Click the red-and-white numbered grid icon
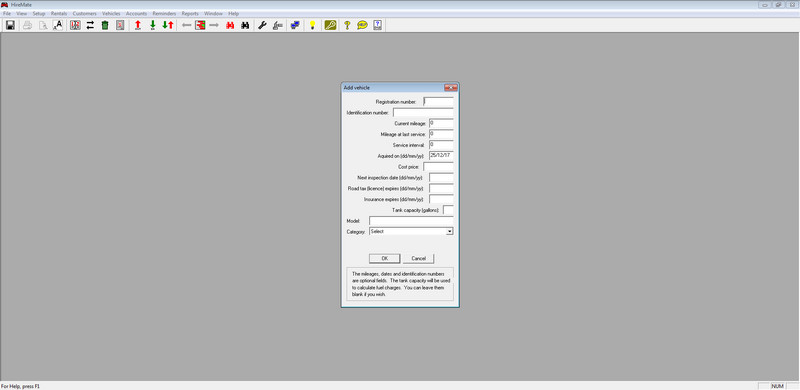This screenshot has height=390, width=800. click(75, 25)
